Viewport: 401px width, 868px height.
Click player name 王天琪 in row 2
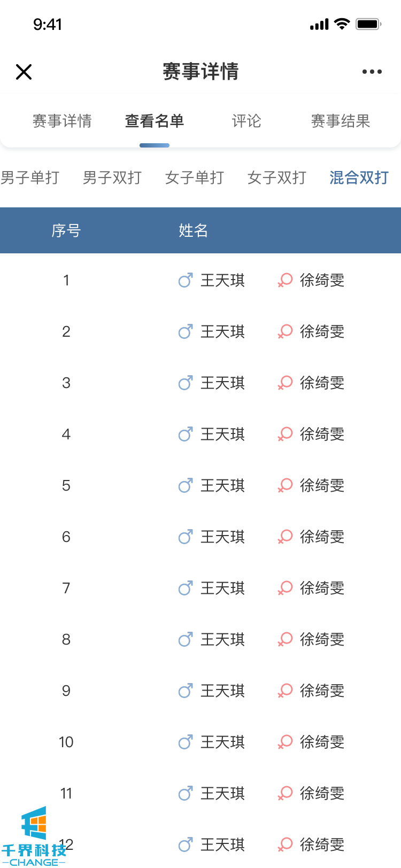pyautogui.click(x=222, y=331)
